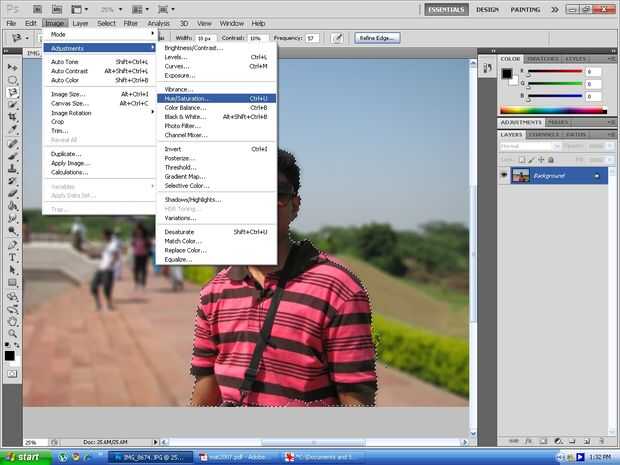Click Refine Edge button
Screen dimensions: 620x465
(x=377, y=38)
